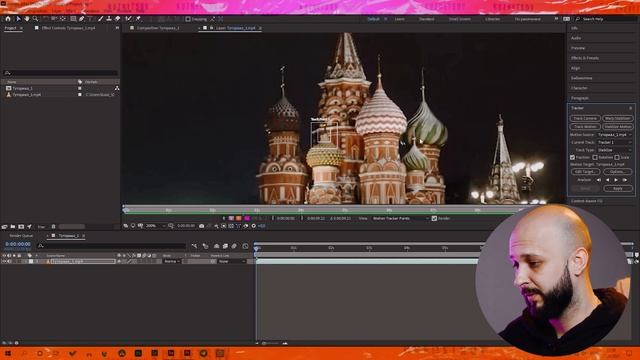The width and height of the screenshot is (640, 360).
Task: Click the timeline current timecode 0:00:00:00
Action: point(18,244)
